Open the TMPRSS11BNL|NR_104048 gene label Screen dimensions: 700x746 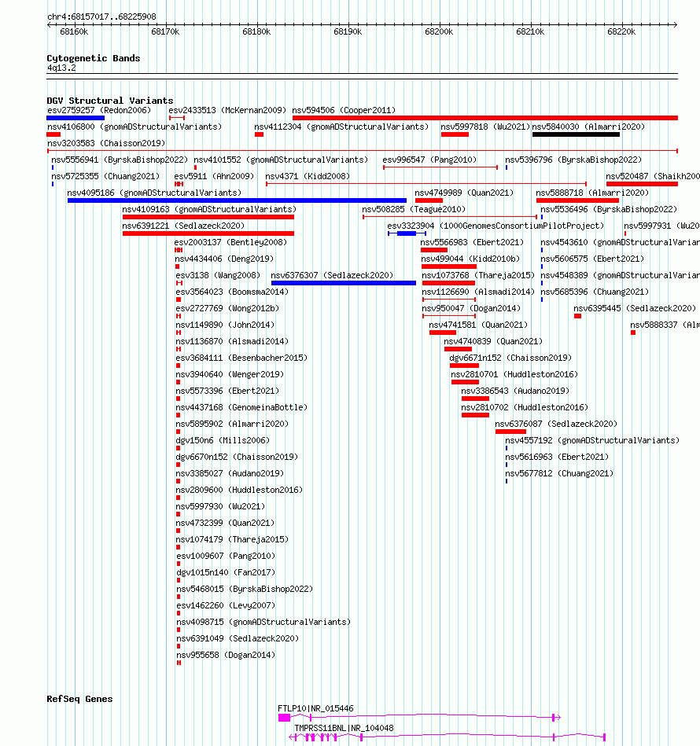pyautogui.click(x=344, y=728)
